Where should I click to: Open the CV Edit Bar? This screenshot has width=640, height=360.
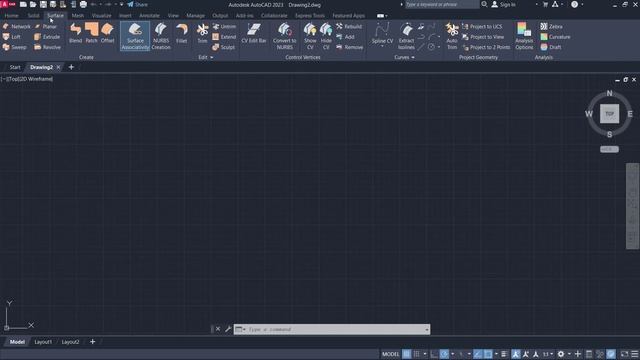pyautogui.click(x=253, y=33)
